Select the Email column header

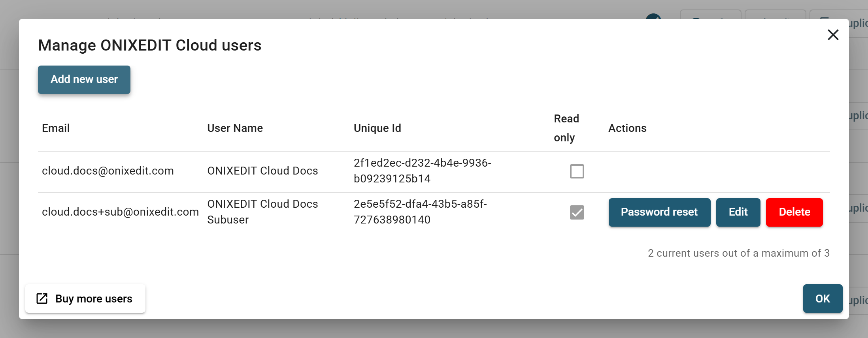pyautogui.click(x=56, y=128)
